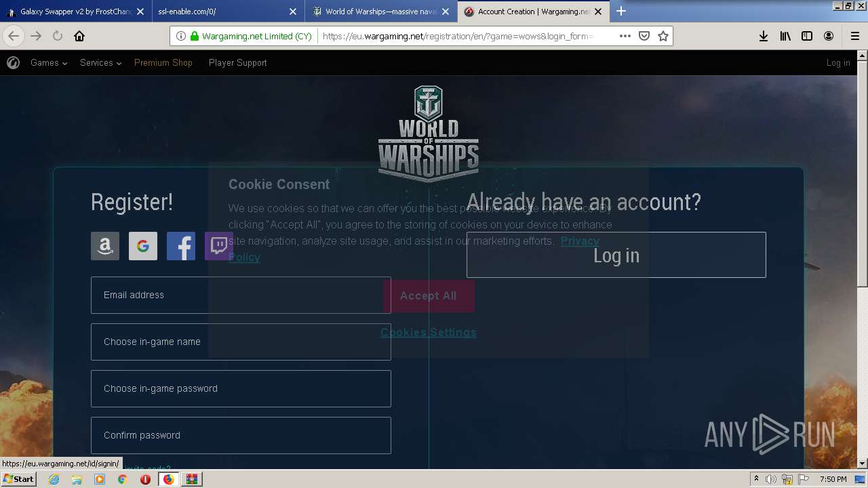Sign up with the Amazon icon
This screenshot has height=488, width=868.
coord(105,246)
